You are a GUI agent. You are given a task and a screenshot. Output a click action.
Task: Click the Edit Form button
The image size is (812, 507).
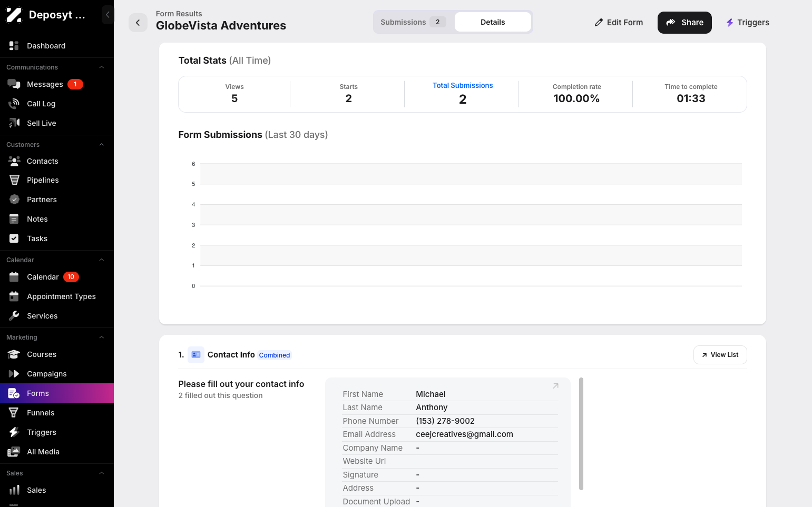[x=619, y=22]
